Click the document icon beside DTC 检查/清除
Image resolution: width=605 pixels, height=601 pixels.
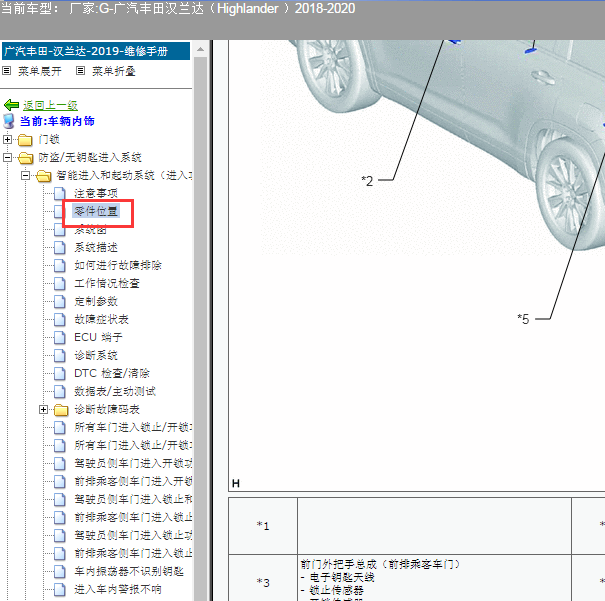pyautogui.click(x=59, y=373)
